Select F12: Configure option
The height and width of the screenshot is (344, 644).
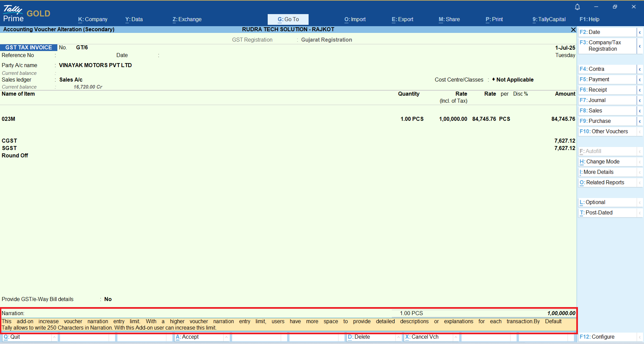(x=597, y=337)
